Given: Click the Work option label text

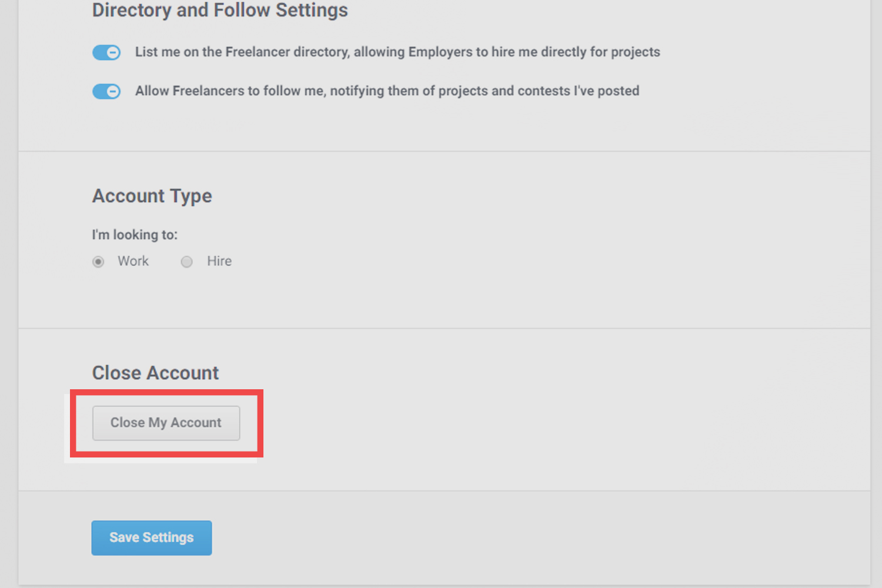Looking at the screenshot, I should [x=133, y=261].
